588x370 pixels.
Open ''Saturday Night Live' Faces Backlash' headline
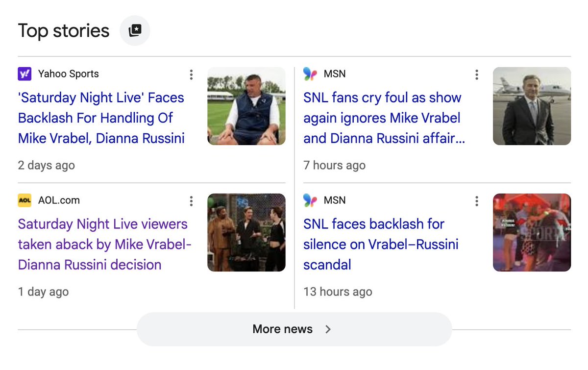(101, 118)
